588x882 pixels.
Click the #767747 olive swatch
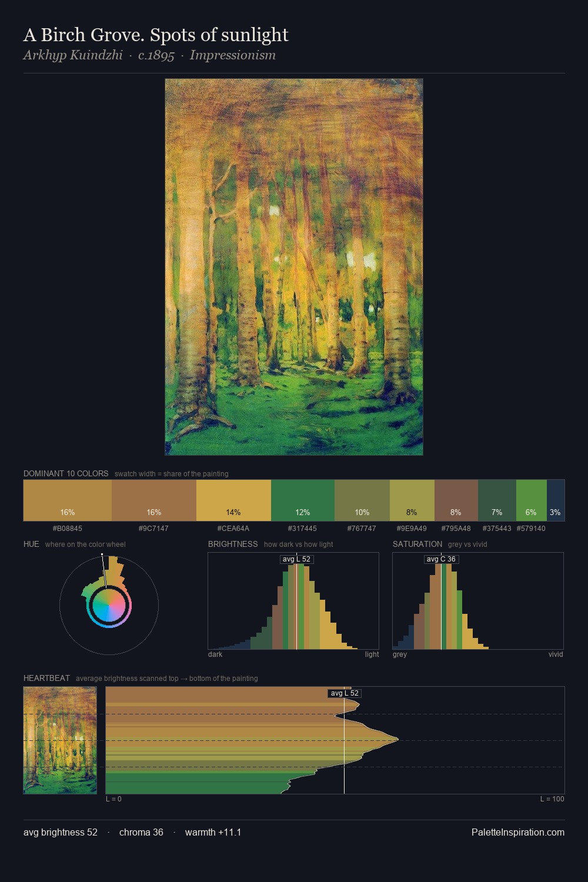pos(362,500)
